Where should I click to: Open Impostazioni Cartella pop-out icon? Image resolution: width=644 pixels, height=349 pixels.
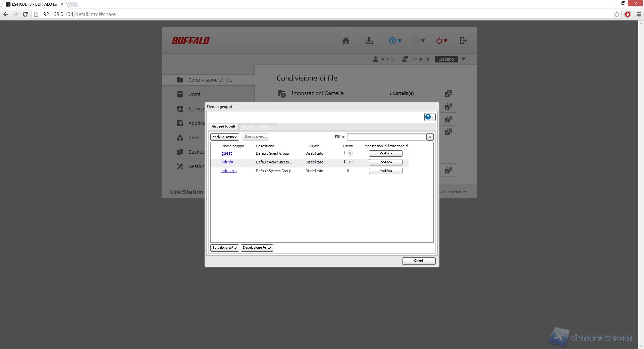click(448, 94)
